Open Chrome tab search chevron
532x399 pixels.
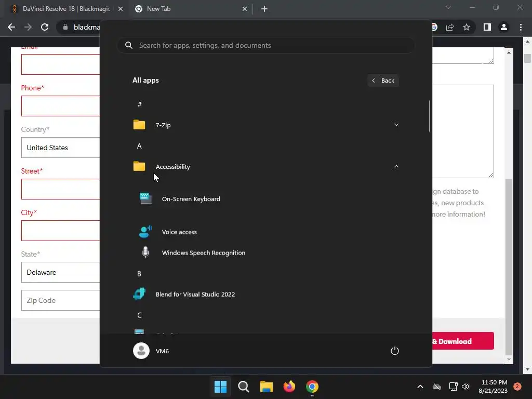[448, 7]
